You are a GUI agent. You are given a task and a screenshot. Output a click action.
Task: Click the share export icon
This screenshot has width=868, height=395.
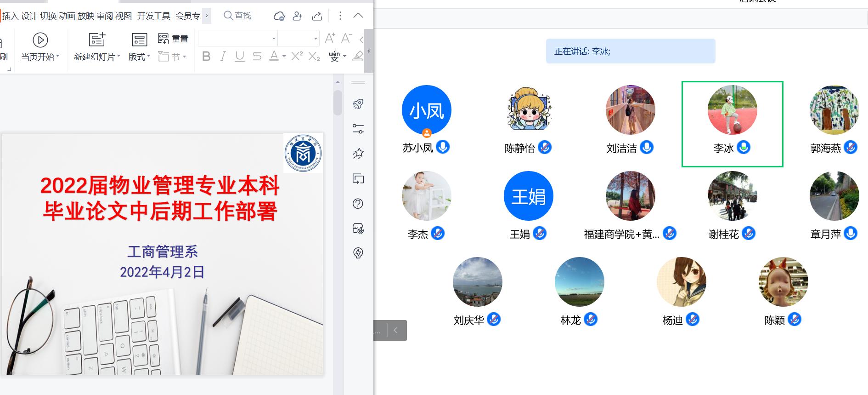tap(317, 16)
